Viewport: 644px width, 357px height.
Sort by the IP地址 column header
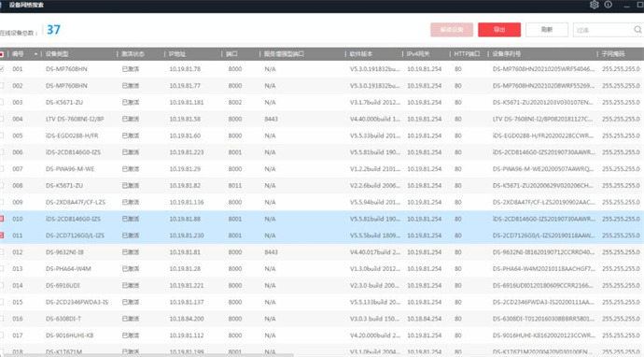pyautogui.click(x=177, y=54)
